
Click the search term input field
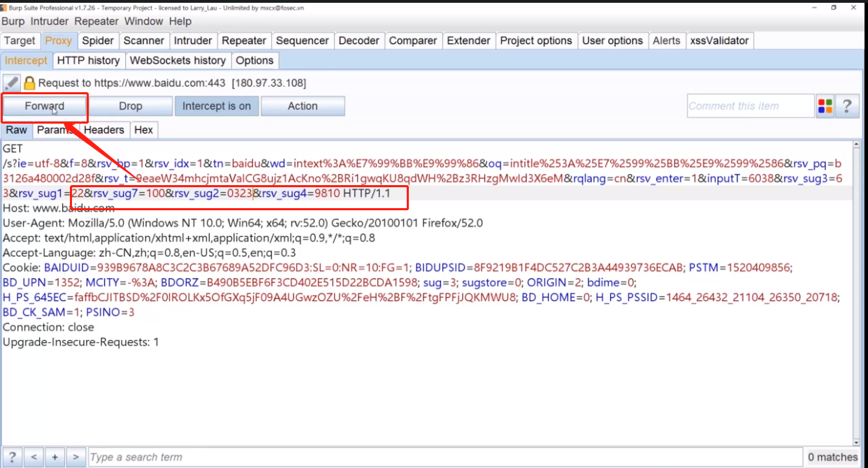click(445, 457)
